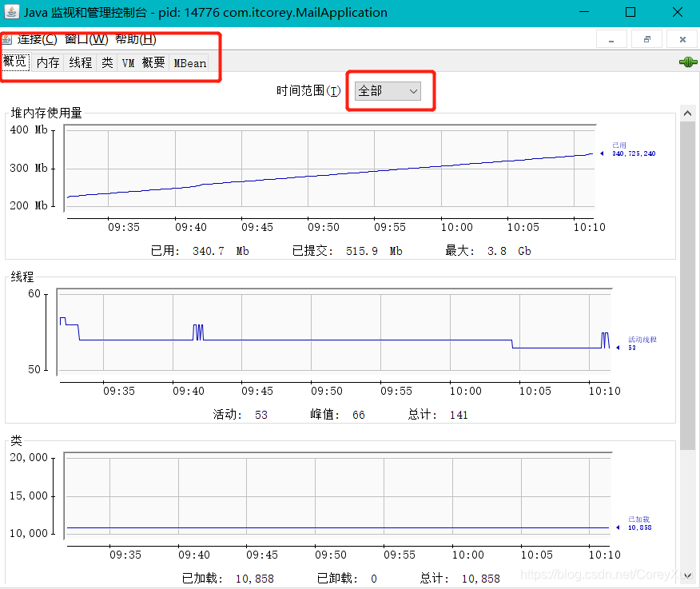Click the heap memory usage chart
The image size is (700, 589).
coord(330,168)
